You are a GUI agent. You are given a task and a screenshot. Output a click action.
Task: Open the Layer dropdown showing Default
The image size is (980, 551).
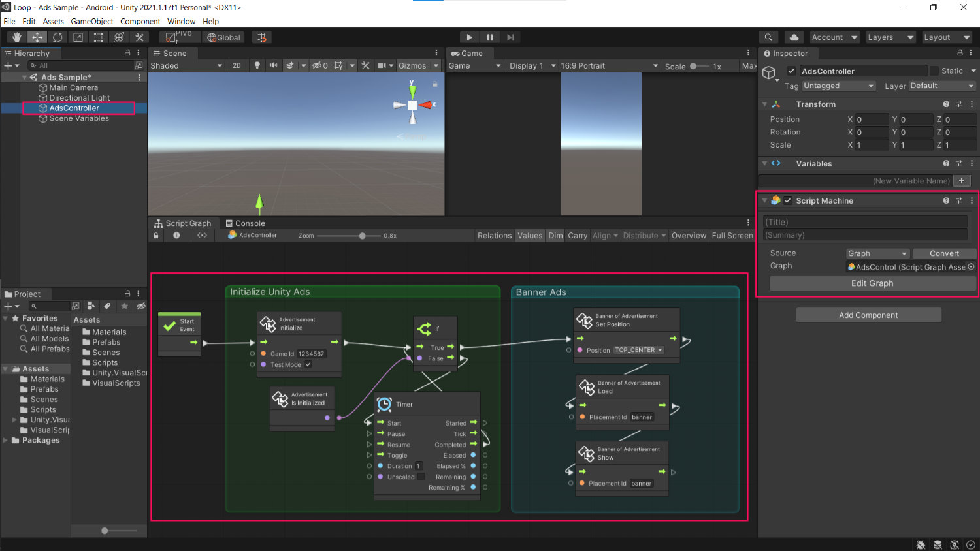[x=942, y=86]
